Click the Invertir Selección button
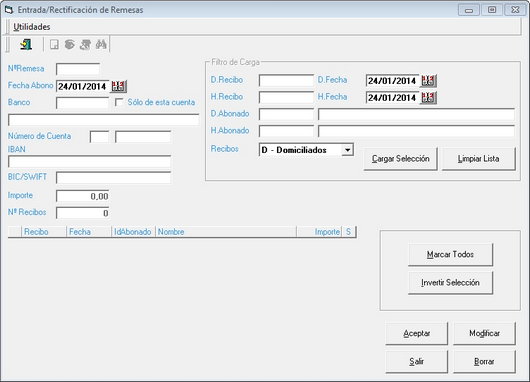 pyautogui.click(x=450, y=283)
